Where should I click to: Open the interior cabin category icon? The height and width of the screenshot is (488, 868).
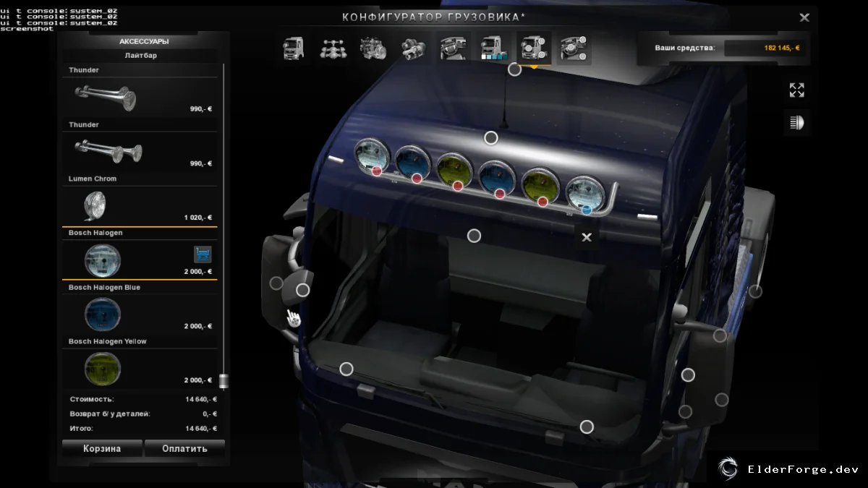pyautogui.click(x=454, y=48)
